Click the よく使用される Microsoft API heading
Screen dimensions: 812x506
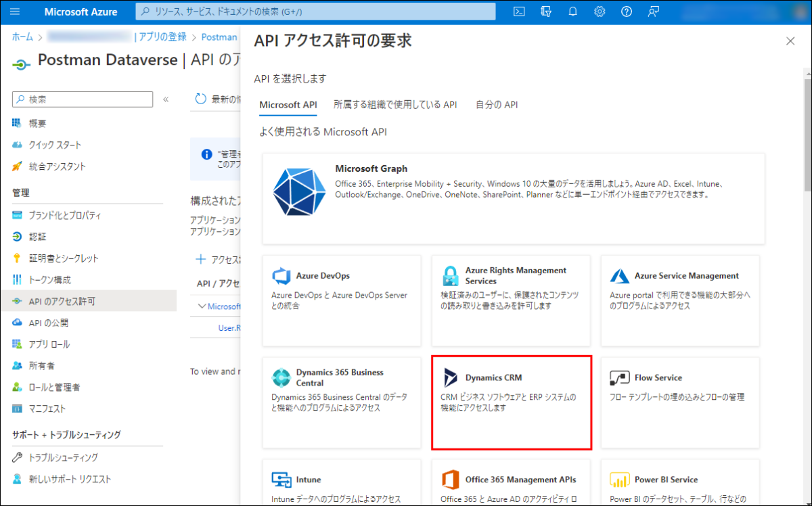click(323, 132)
